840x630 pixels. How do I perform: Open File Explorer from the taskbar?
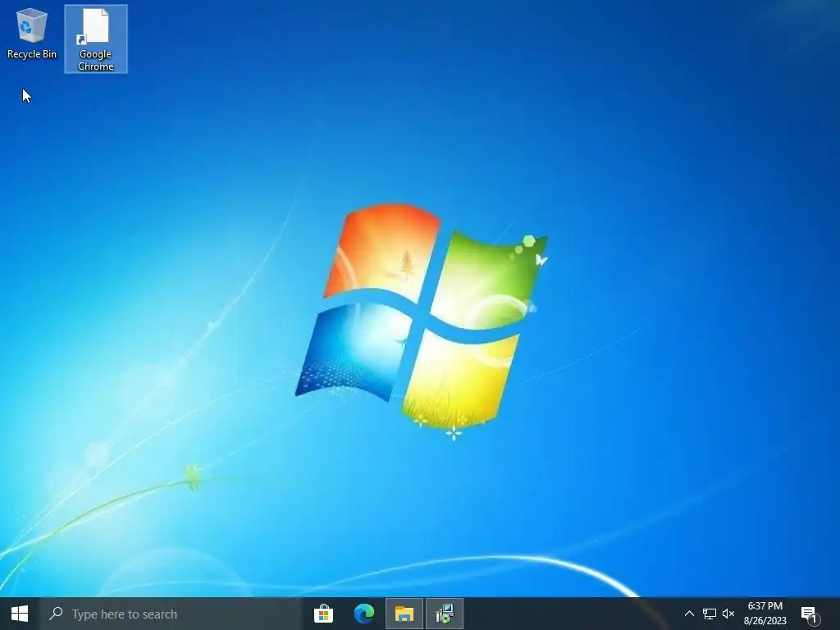[x=404, y=614]
